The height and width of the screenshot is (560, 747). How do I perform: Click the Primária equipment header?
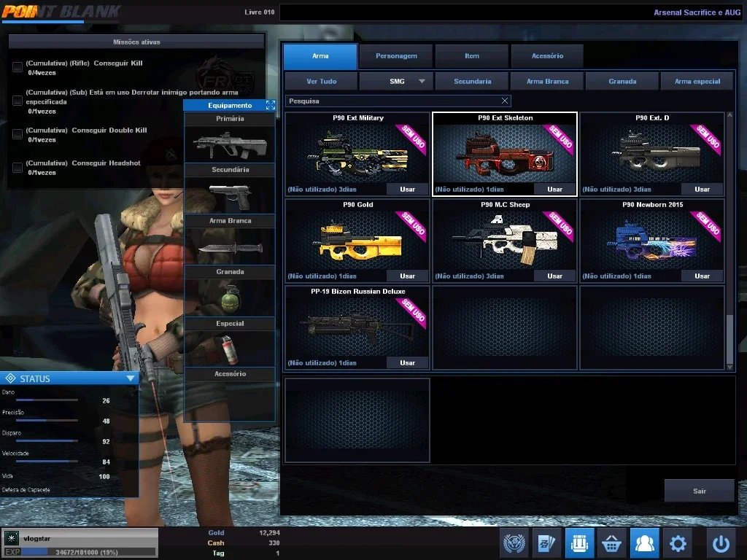click(x=230, y=119)
